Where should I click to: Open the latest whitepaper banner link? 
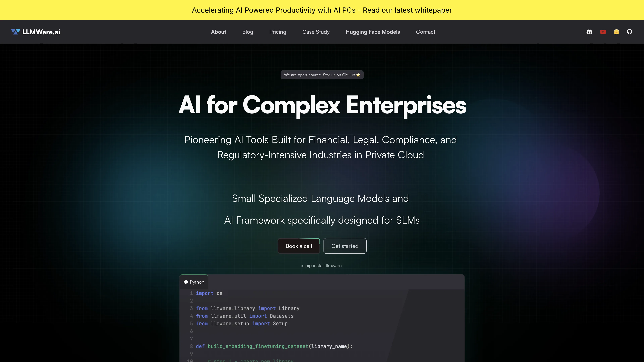click(x=322, y=10)
